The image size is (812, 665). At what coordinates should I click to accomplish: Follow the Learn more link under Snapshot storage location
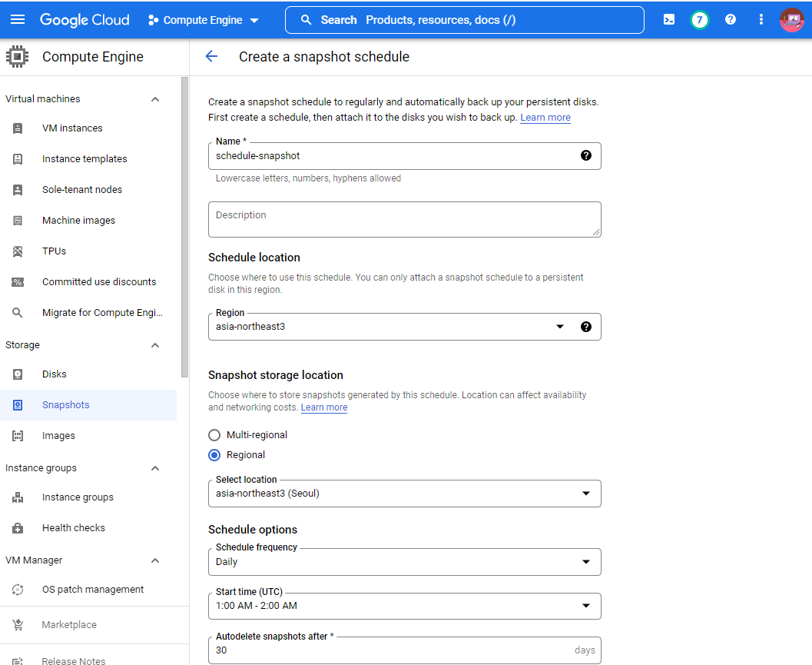324,407
